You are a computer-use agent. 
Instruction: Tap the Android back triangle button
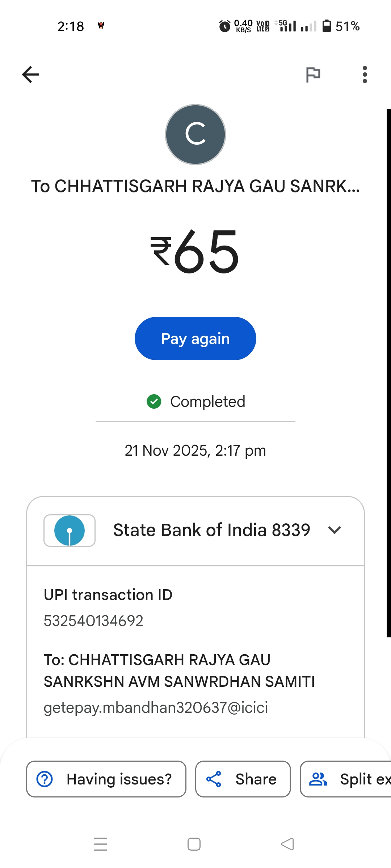[287, 844]
